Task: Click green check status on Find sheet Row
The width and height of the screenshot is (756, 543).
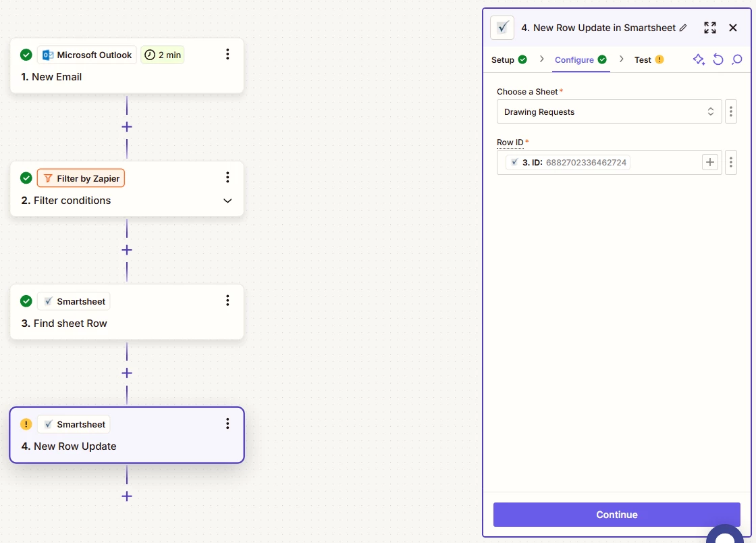Action: point(26,301)
